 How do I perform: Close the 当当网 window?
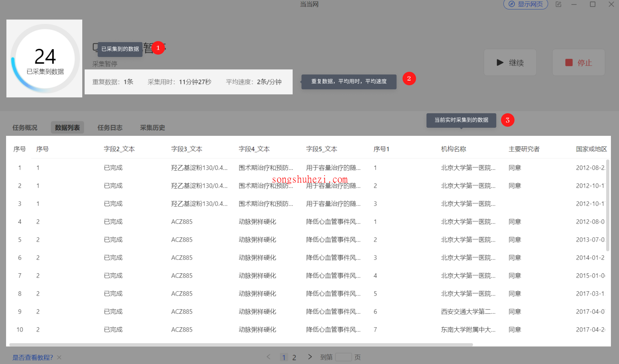[611, 4]
